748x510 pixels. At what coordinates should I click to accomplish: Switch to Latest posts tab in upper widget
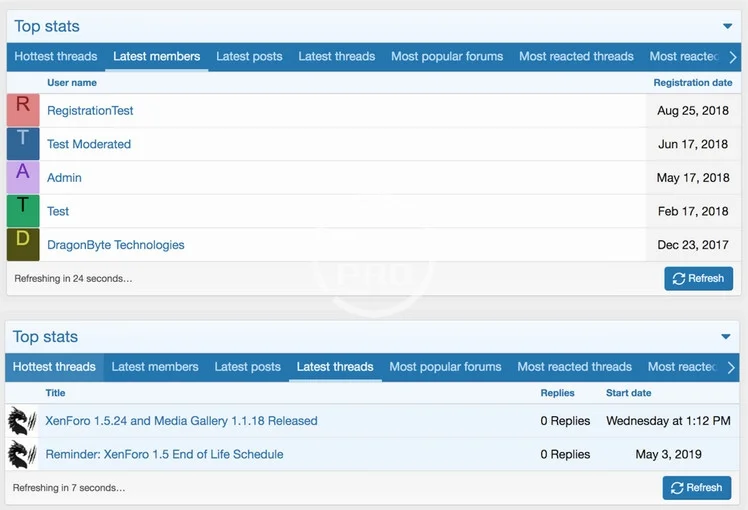tap(249, 57)
